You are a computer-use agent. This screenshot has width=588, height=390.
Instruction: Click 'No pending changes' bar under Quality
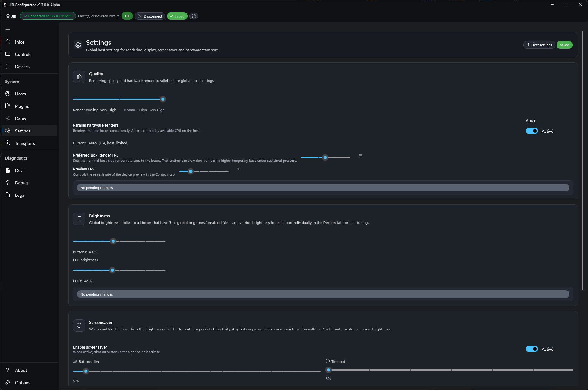(x=323, y=188)
